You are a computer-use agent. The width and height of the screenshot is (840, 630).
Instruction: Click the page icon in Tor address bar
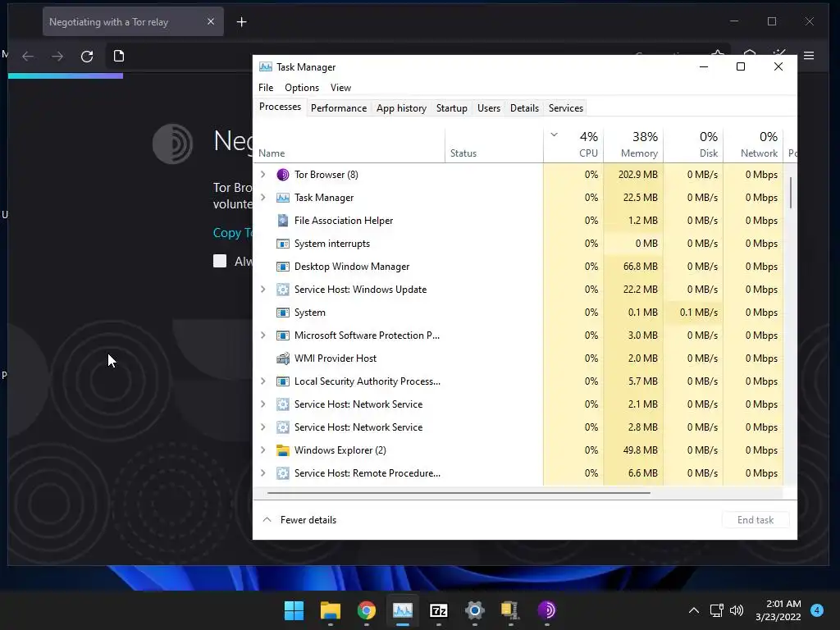119,56
